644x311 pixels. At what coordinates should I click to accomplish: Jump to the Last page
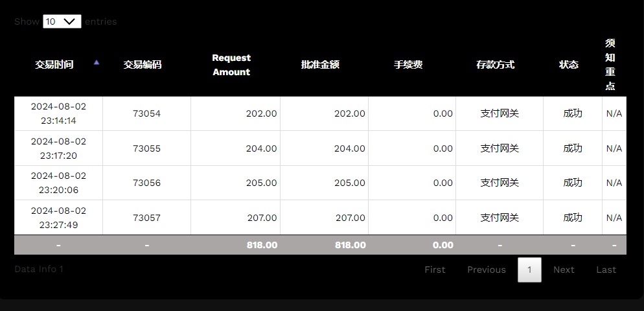pos(606,270)
